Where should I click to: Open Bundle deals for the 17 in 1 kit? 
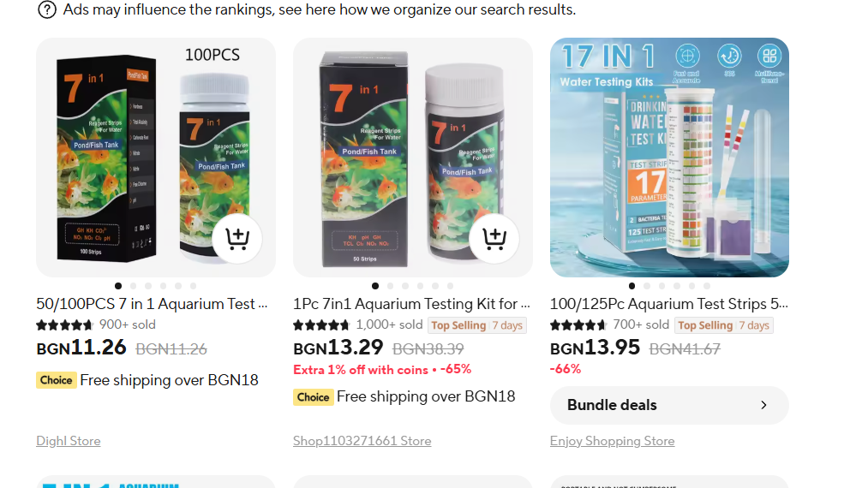point(669,405)
